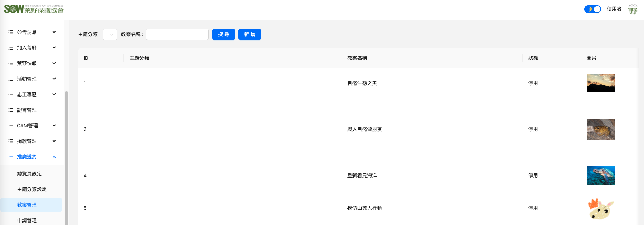Click the 新增 add button
The image size is (644, 225).
pos(249,34)
